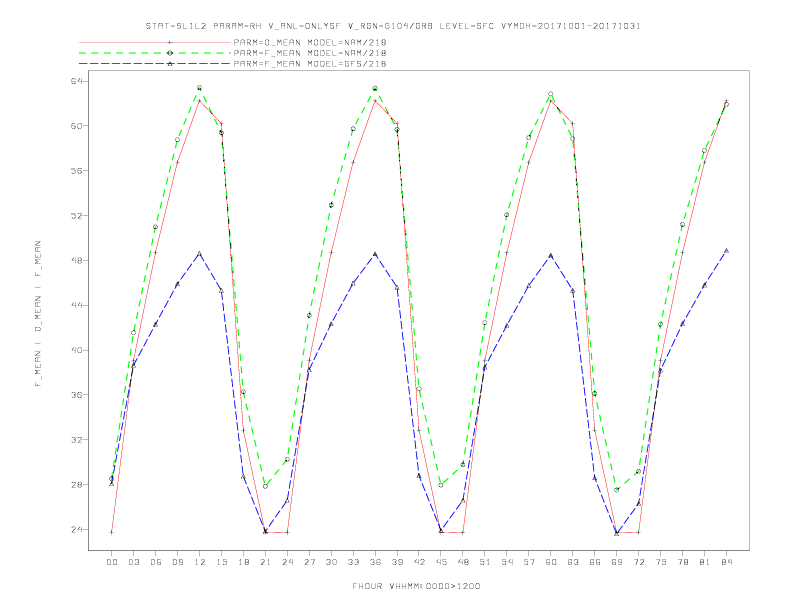
Task: Click x-axis tick label 15
Action: [221, 562]
